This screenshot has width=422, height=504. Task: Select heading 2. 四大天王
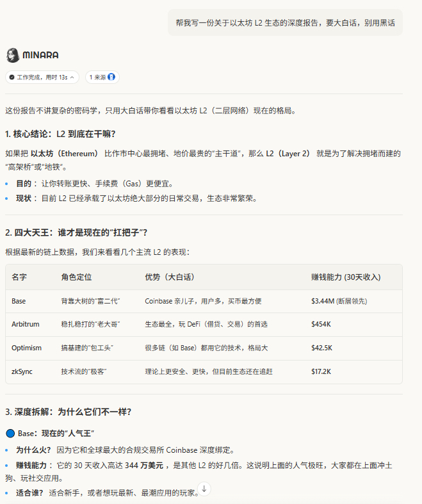coord(76,232)
